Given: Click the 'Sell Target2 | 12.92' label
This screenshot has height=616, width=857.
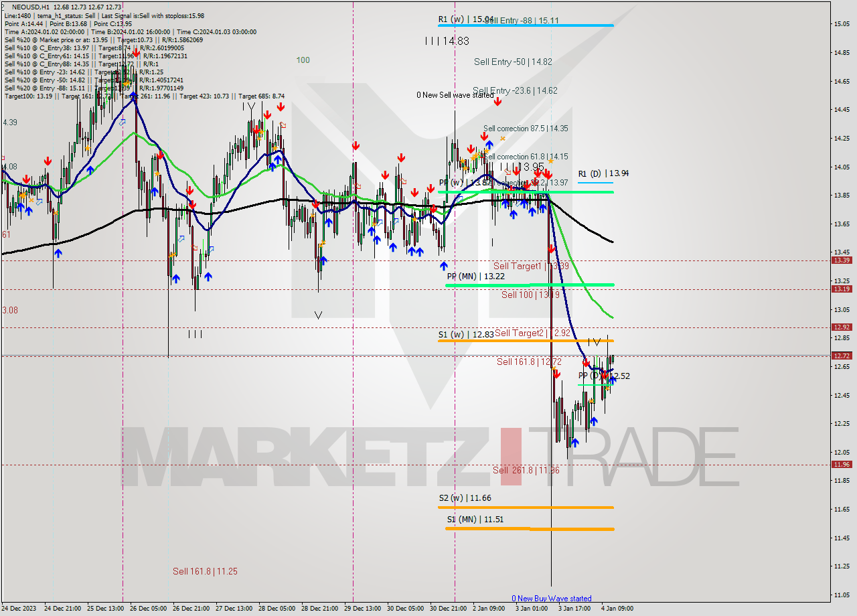Looking at the screenshot, I should pos(532,333).
